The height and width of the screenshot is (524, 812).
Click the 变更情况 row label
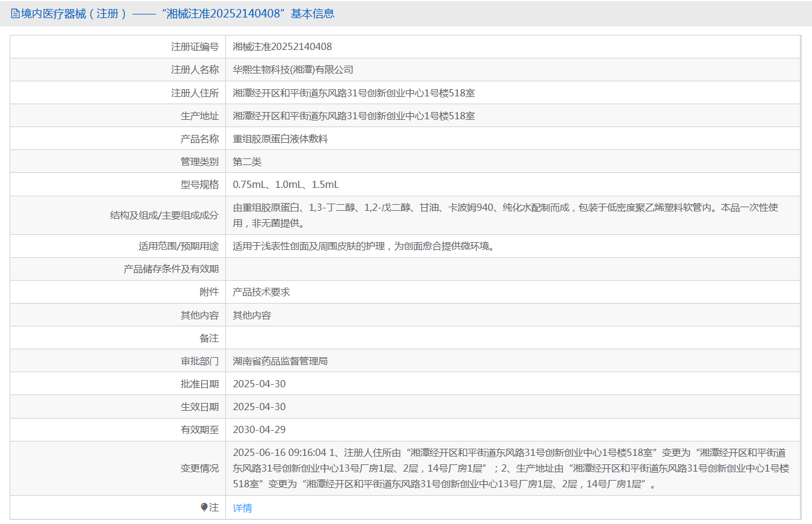pos(200,468)
